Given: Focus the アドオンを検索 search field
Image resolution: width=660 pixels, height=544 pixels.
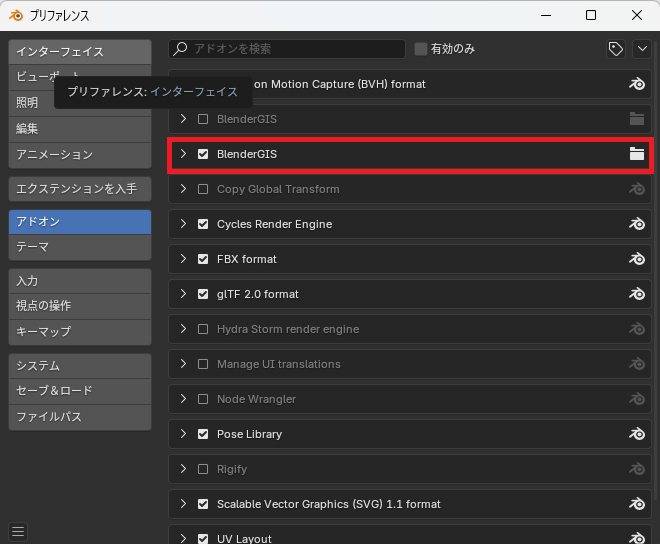Looking at the screenshot, I should (287, 49).
